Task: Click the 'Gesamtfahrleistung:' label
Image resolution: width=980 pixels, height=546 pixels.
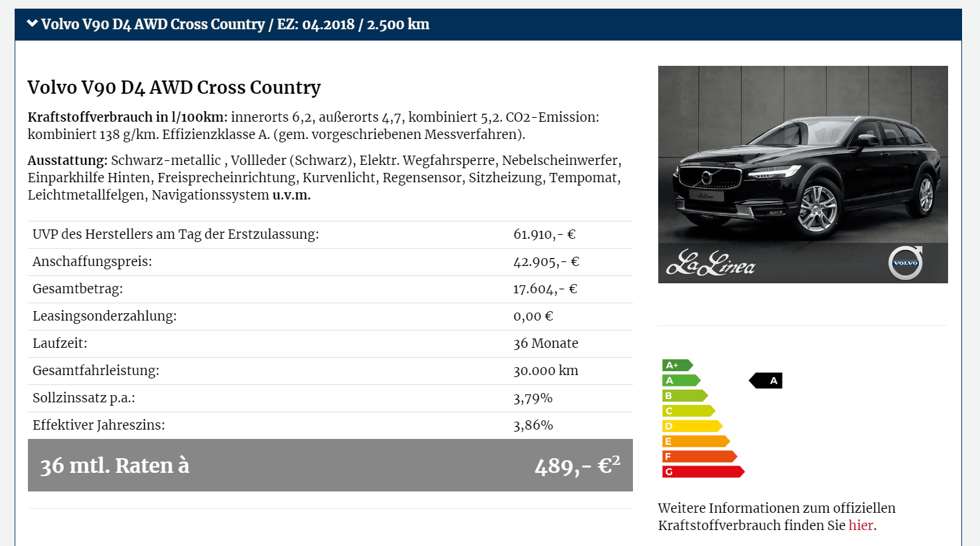Action: (96, 371)
